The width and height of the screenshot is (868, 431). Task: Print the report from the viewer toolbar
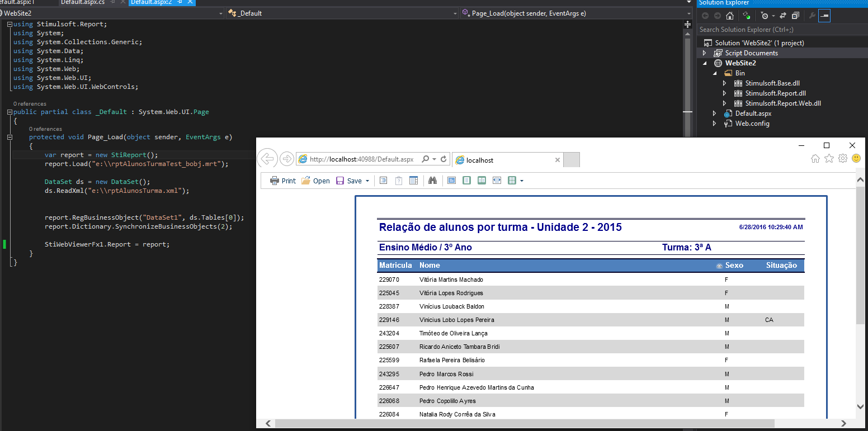[282, 181]
